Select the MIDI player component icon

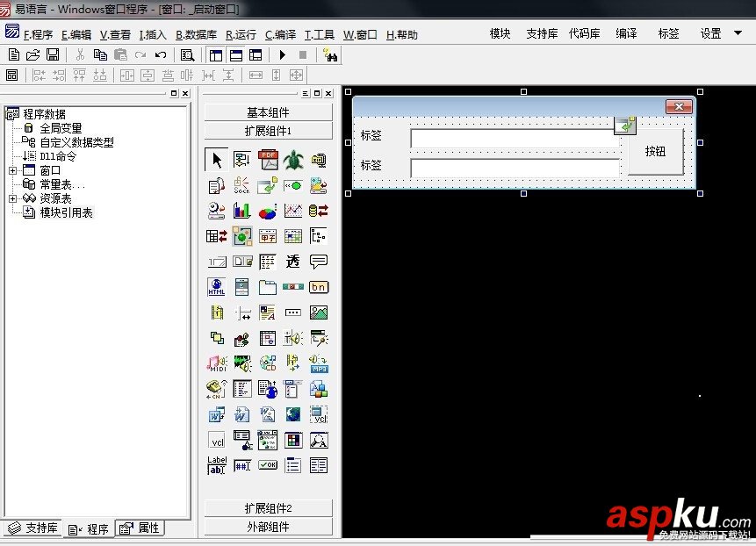pos(217,363)
